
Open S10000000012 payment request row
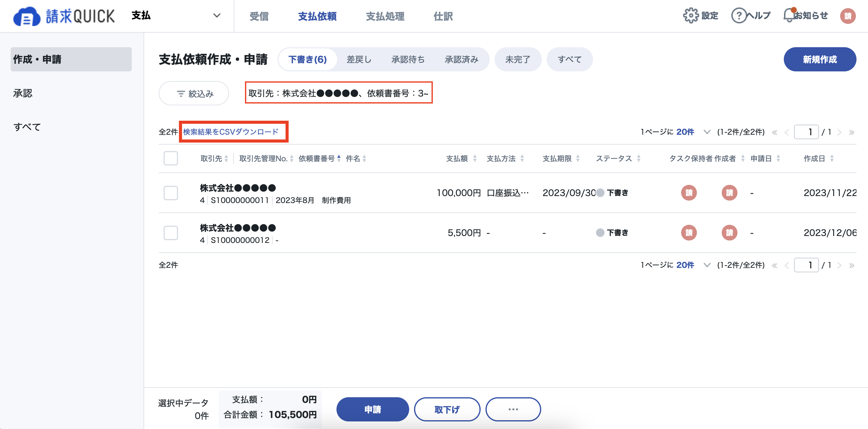coord(508,233)
